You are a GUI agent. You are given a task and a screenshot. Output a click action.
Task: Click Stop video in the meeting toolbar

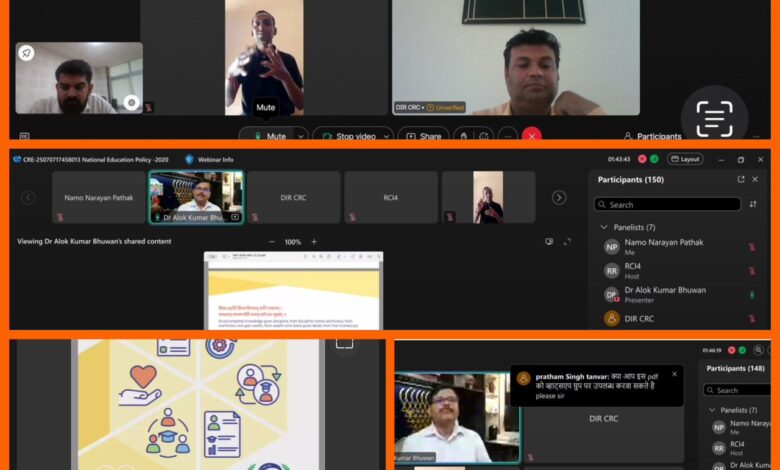click(x=350, y=136)
